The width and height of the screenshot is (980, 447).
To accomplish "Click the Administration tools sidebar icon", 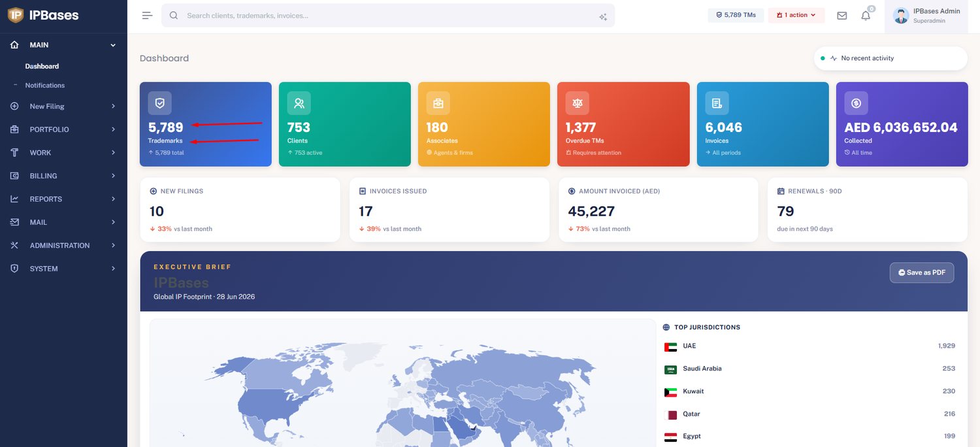I will coord(14,246).
